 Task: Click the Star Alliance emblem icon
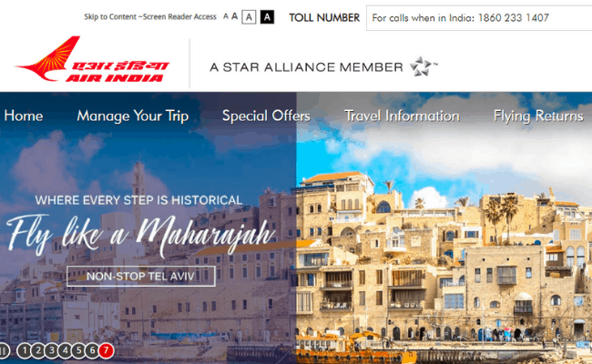[x=421, y=66]
